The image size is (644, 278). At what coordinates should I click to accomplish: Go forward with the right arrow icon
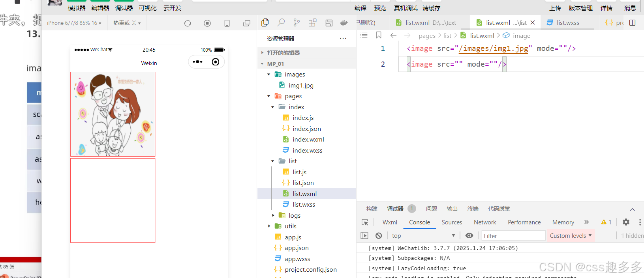point(407,35)
